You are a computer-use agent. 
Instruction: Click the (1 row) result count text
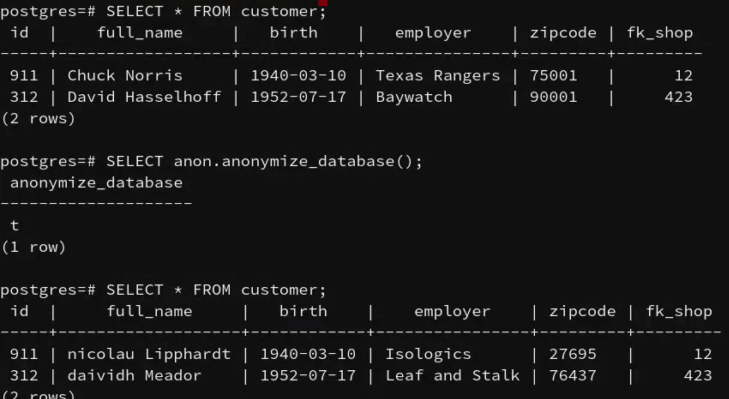pos(33,247)
